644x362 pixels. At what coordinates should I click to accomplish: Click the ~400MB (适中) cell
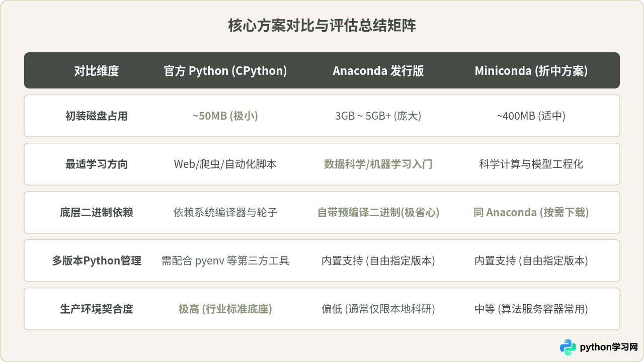pyautogui.click(x=531, y=116)
